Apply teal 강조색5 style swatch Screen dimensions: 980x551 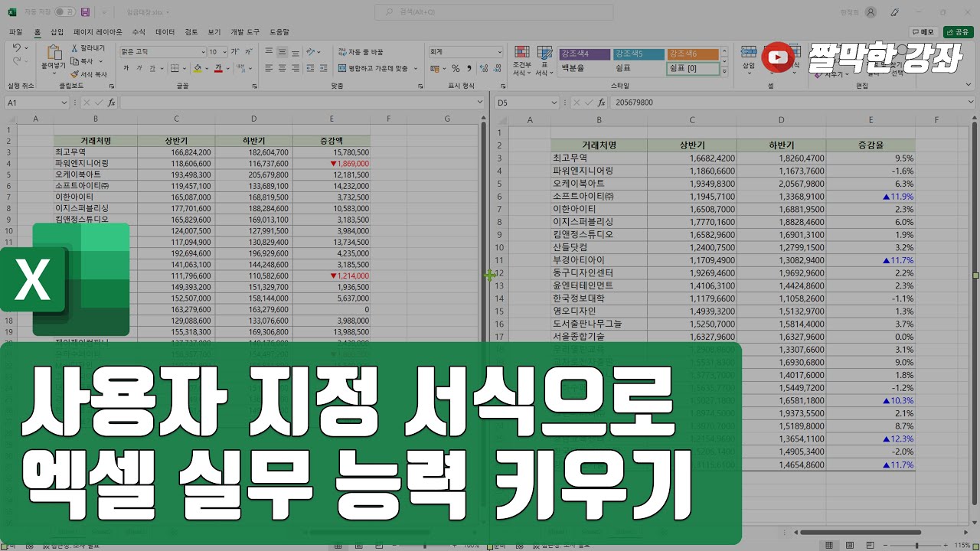pyautogui.click(x=639, y=54)
